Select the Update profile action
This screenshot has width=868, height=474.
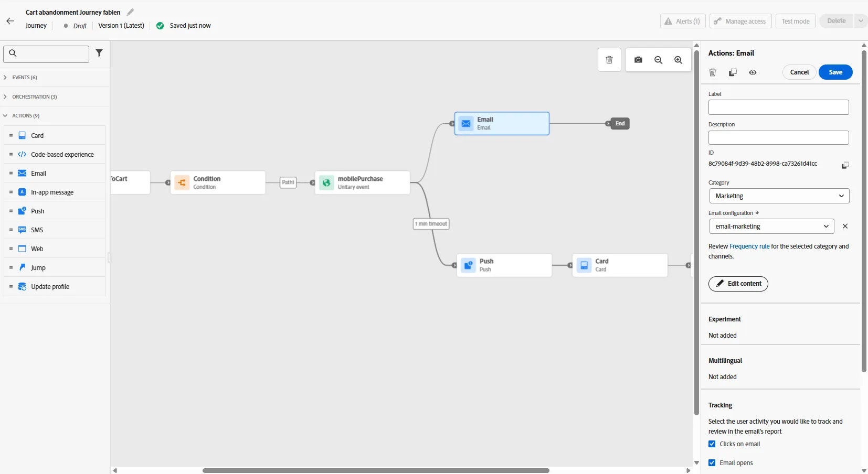click(x=55, y=287)
